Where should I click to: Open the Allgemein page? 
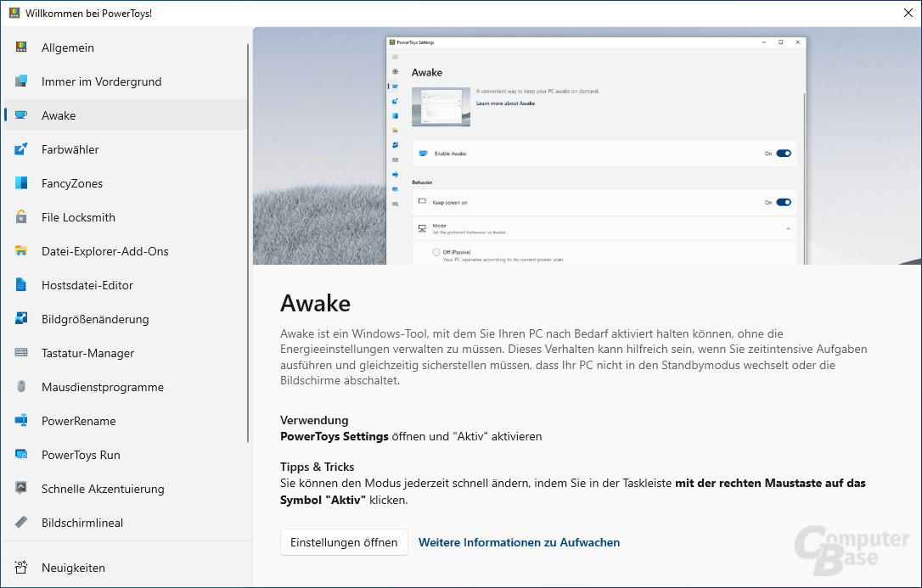pos(126,48)
